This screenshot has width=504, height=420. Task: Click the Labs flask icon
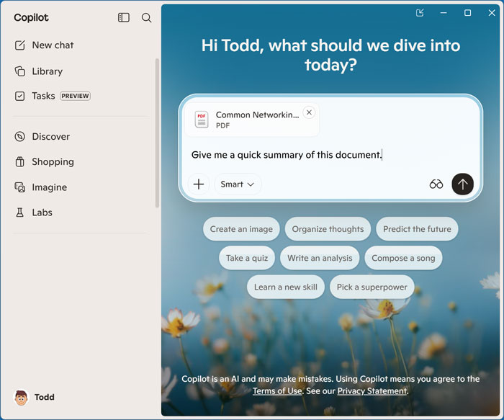19,213
